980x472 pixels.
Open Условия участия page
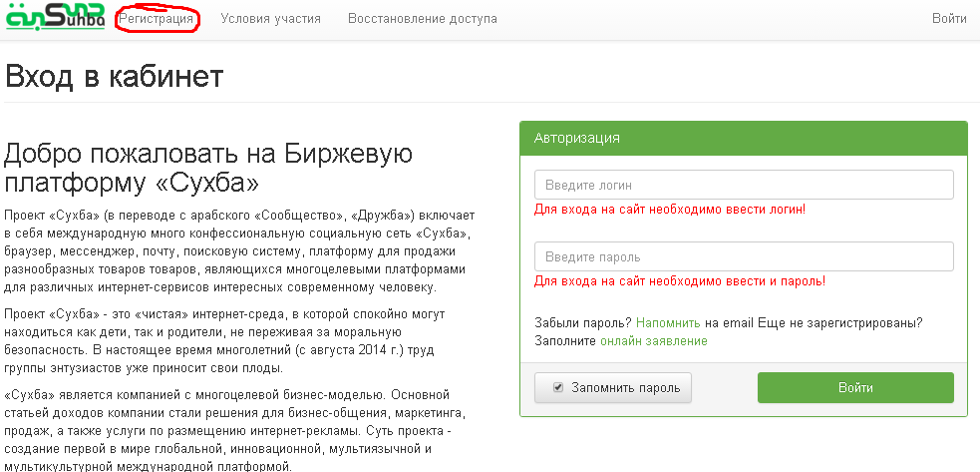(270, 19)
